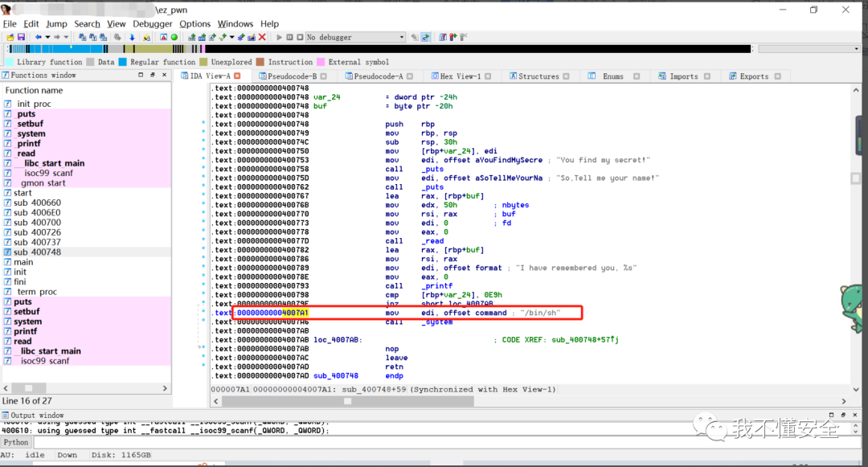The height and width of the screenshot is (467, 868).
Task: Close the Pseudocode-B tab
Action: click(323, 76)
